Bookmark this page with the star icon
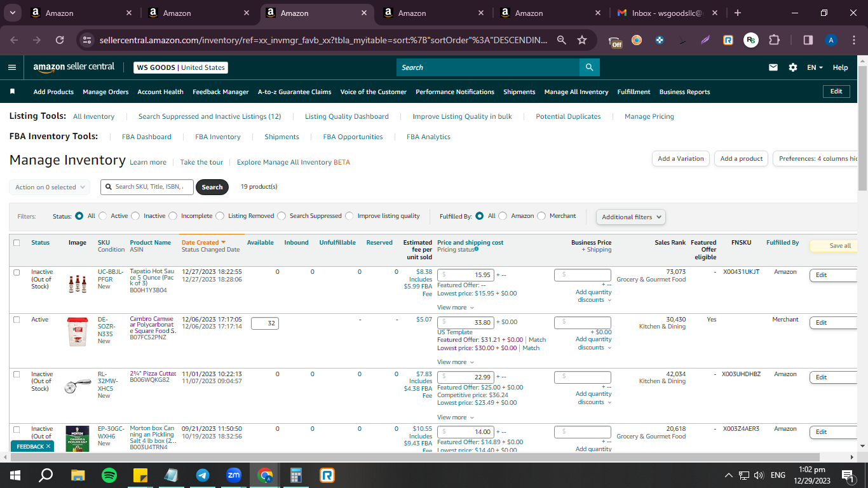This screenshot has width=868, height=488. pyautogui.click(x=582, y=39)
